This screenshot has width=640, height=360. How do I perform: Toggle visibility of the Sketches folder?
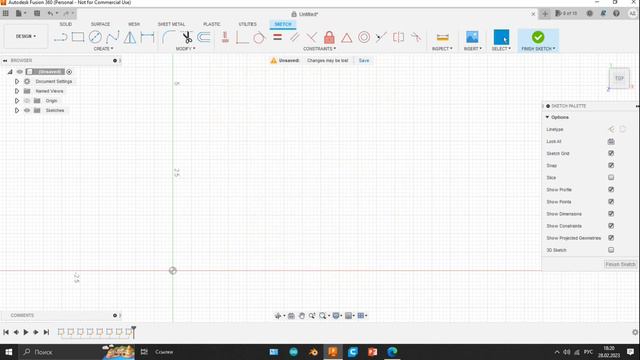coord(27,110)
